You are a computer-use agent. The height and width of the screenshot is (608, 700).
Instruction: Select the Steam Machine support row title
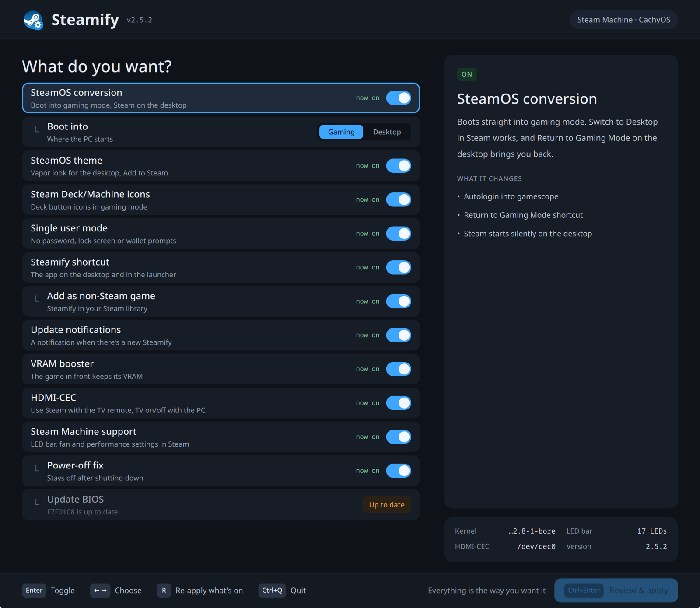coord(84,432)
